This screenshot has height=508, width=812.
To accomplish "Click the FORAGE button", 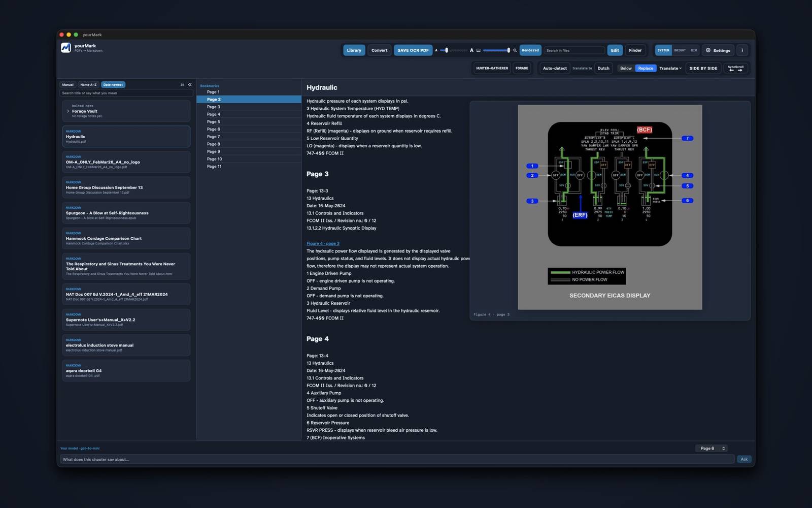I will click(x=522, y=68).
